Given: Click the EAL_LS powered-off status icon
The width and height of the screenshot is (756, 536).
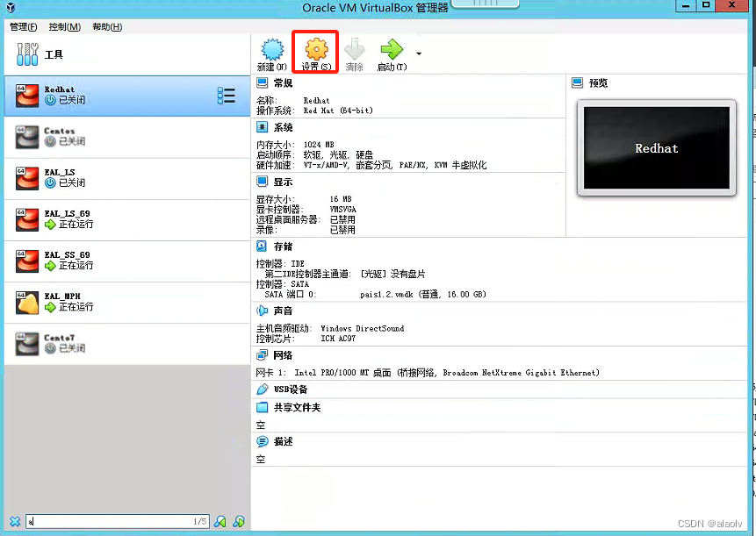Looking at the screenshot, I should [x=50, y=183].
